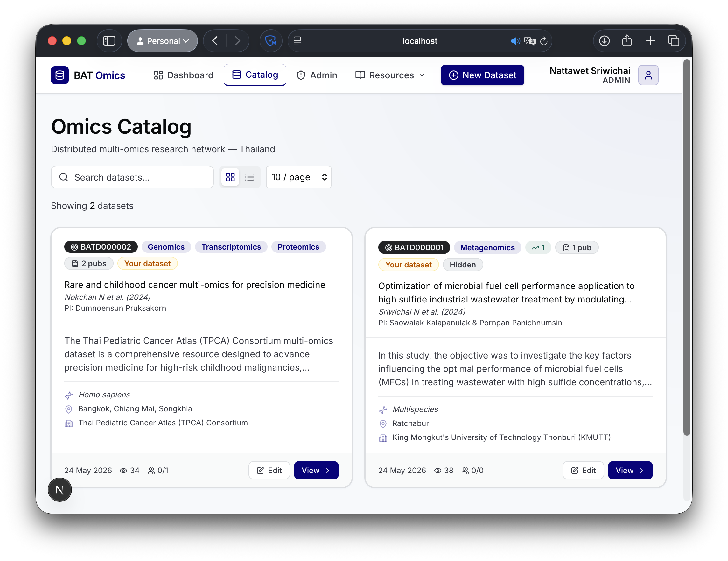The width and height of the screenshot is (728, 561).
Task: Click building icon for KMUTT
Action: 383,438
